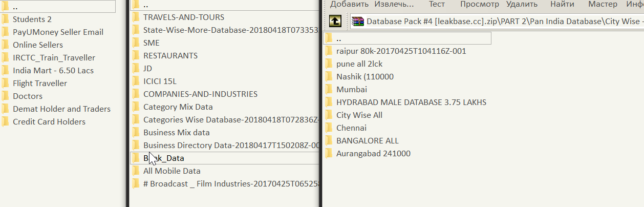Select the '..' parent row in the left pane
The width and height of the screenshot is (644, 207).
(x=58, y=7)
